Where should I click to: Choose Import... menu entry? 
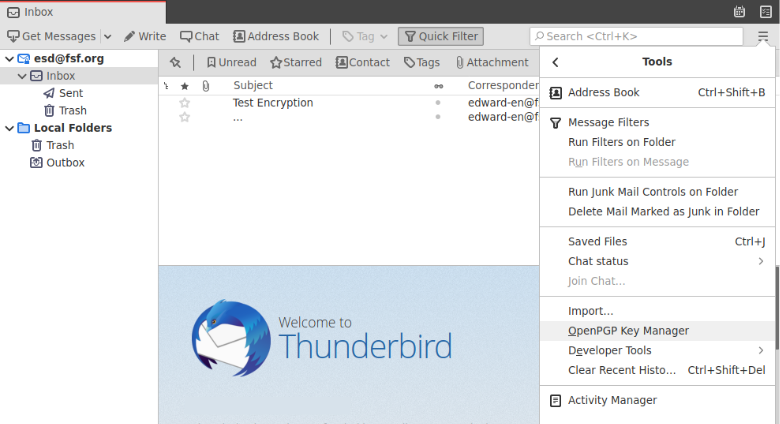tap(657, 311)
